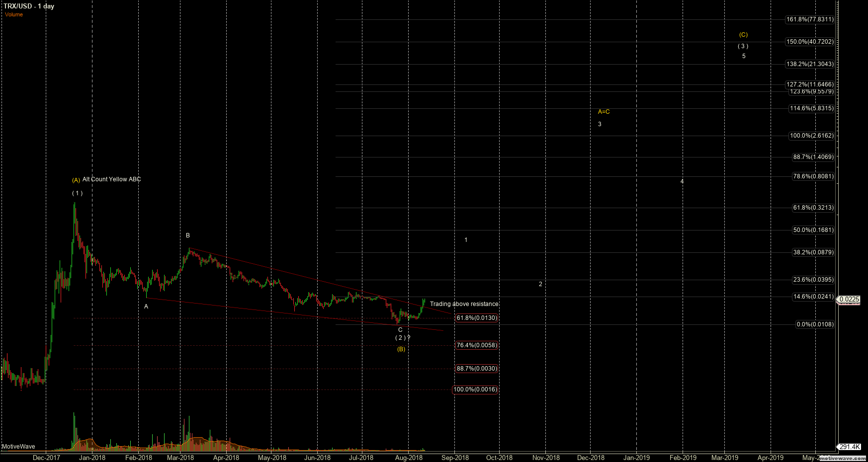Screen dimensions: 868x462
Task: Click the Sep-2018 date axis label
Action: [x=455, y=457]
